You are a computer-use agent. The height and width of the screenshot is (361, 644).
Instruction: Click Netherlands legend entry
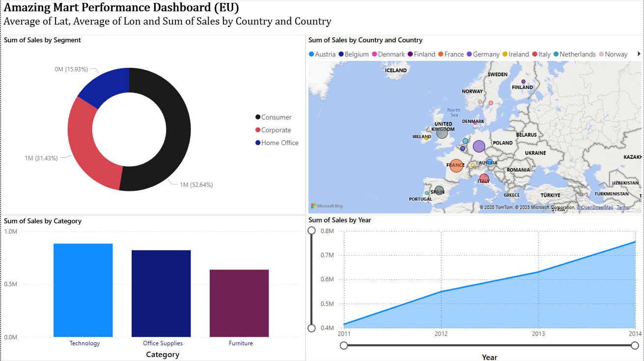click(x=575, y=54)
